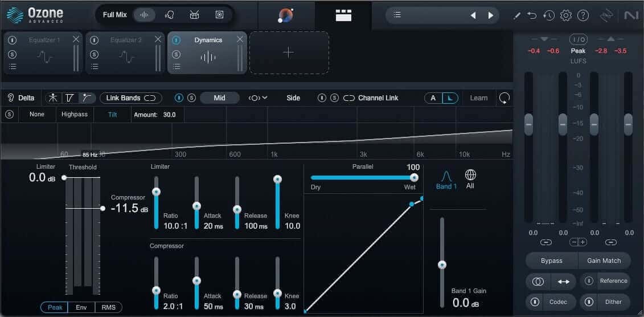Open the Master Assistant orb icon

point(285,15)
